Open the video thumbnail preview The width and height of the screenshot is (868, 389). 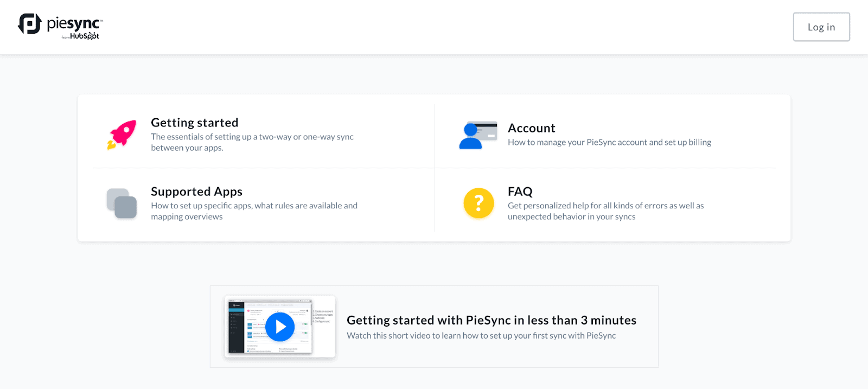click(x=280, y=327)
